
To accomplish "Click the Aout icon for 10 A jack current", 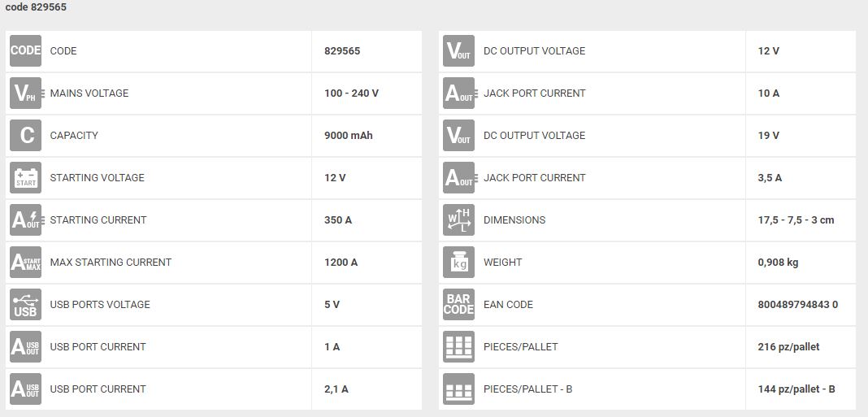I will point(458,93).
